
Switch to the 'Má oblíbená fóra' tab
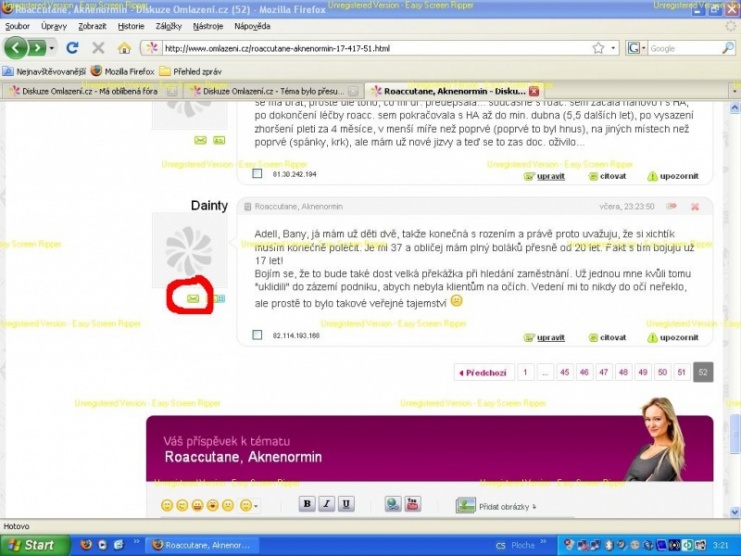pos(92,90)
